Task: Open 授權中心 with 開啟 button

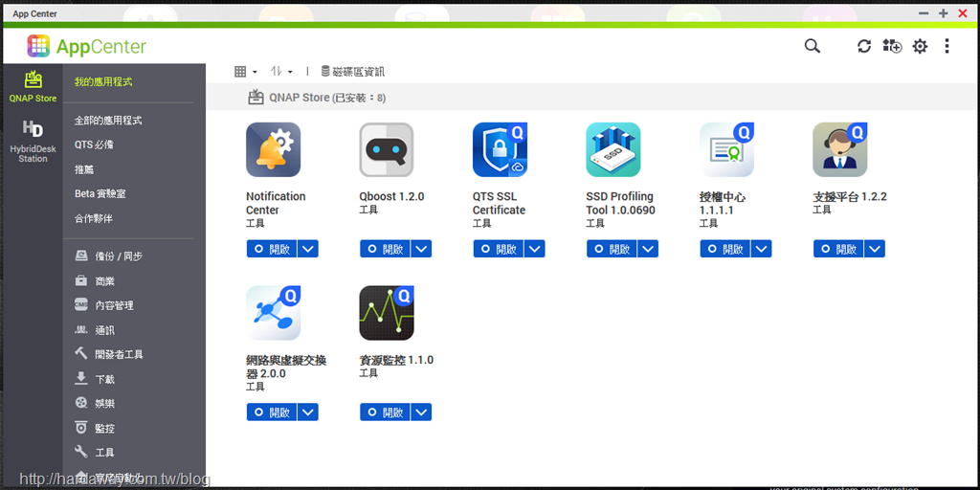Action: pyautogui.click(x=725, y=249)
